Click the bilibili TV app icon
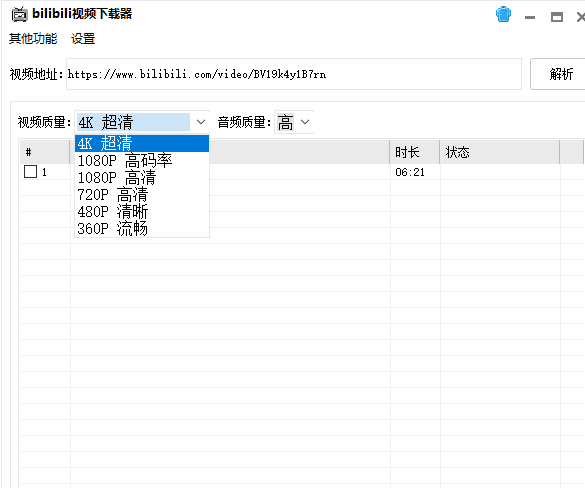The height and width of the screenshot is (488, 585). [19, 14]
